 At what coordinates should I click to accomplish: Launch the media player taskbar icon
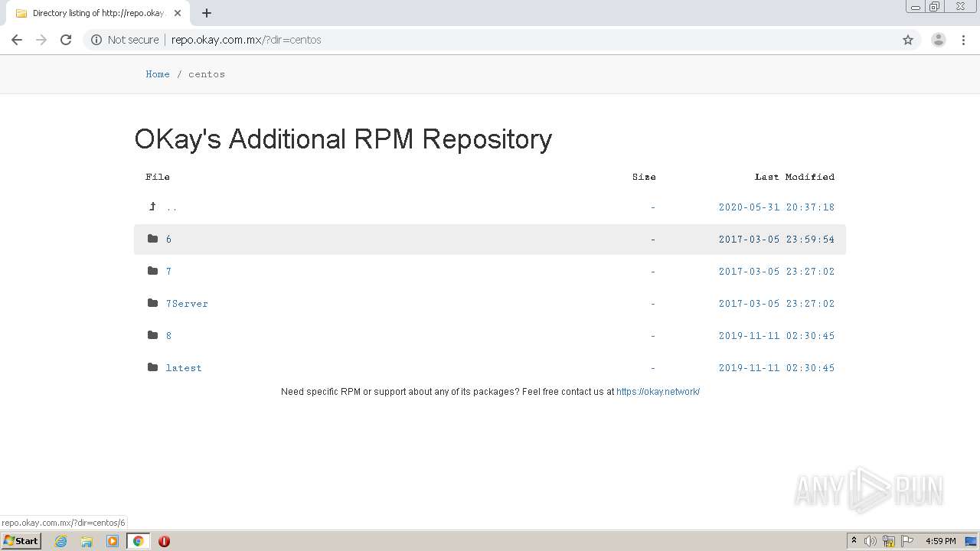pyautogui.click(x=113, y=541)
